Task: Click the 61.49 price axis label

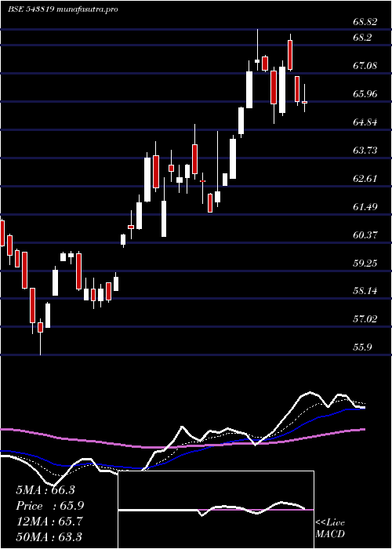Action: pyautogui.click(x=365, y=206)
